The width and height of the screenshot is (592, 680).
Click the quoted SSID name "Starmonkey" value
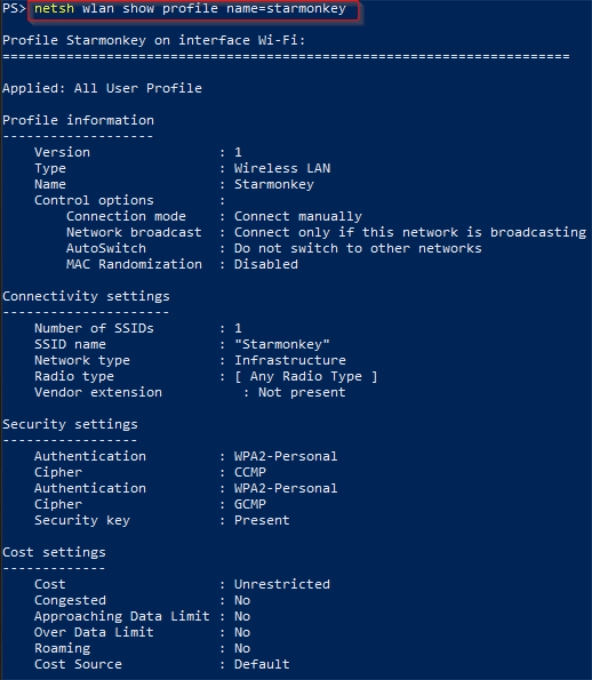(282, 344)
